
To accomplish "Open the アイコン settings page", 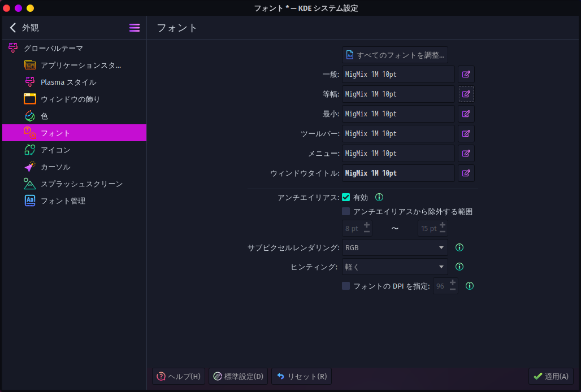I will 74,150.
